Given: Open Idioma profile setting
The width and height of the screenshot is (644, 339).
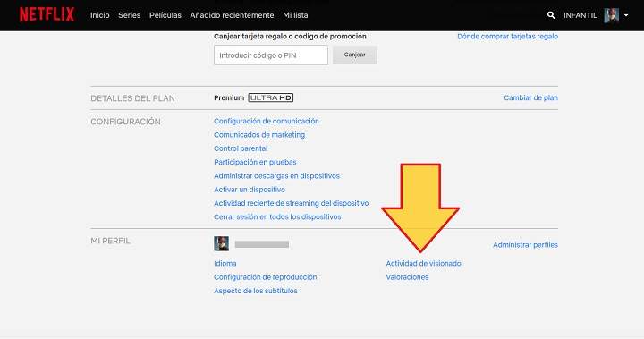Looking at the screenshot, I should coord(225,263).
